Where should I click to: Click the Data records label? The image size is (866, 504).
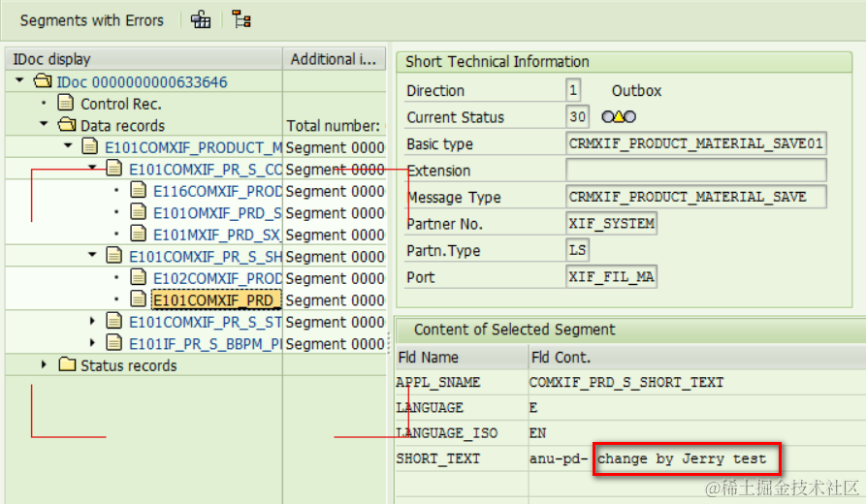122,126
